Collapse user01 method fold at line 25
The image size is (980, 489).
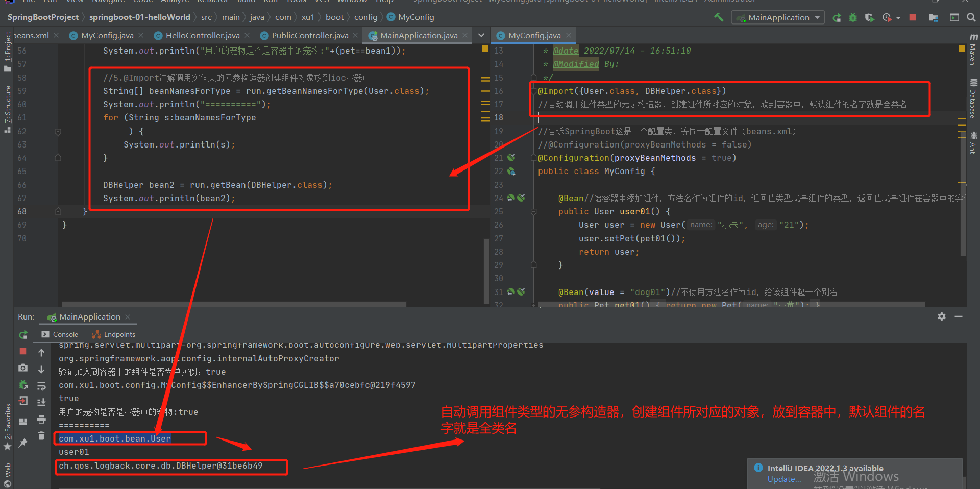tap(533, 211)
